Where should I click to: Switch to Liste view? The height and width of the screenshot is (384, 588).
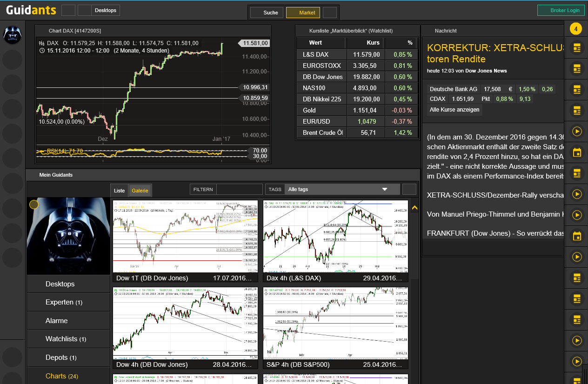click(x=120, y=191)
